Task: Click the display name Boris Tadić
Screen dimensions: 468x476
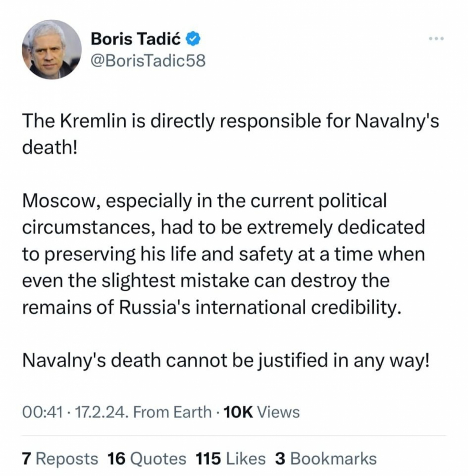Action: [137, 38]
